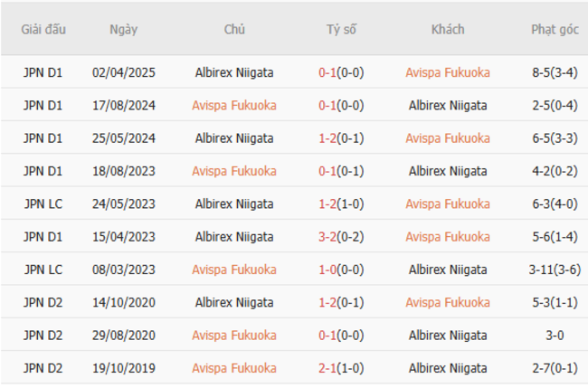Select the Khách column header

[448, 30]
